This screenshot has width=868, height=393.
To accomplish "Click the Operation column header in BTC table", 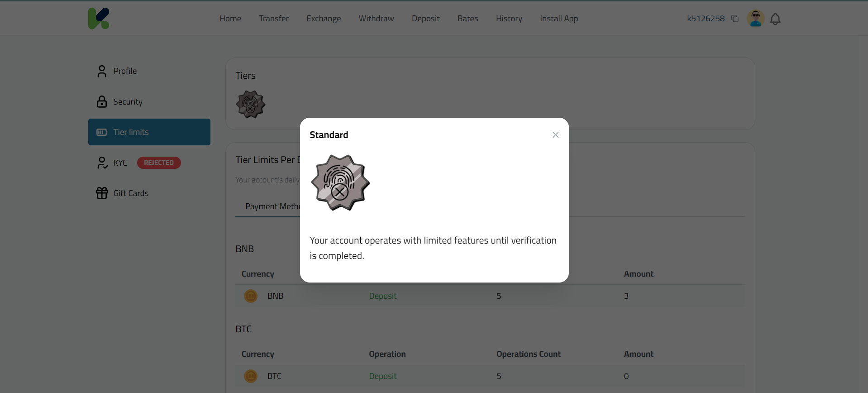I will point(387,354).
